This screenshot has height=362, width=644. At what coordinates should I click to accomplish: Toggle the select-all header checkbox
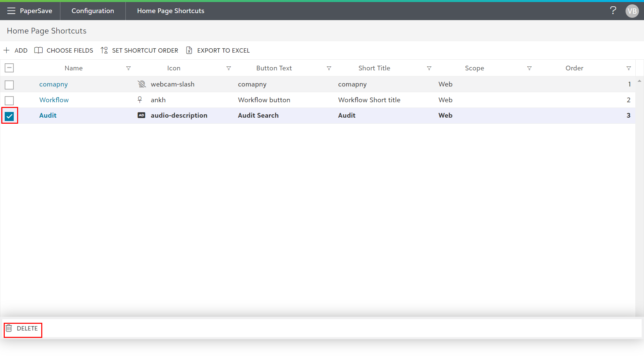click(9, 68)
